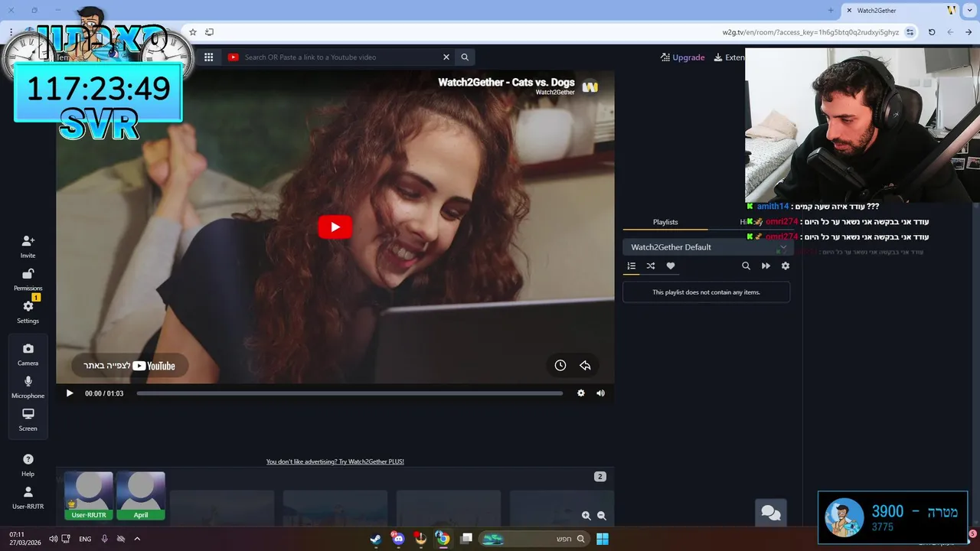
Task: Open new browser tab
Action: 831,11
